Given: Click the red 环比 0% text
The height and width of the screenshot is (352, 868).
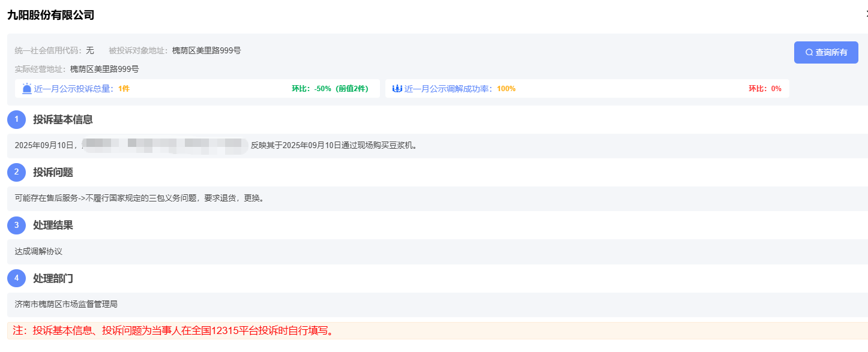Looking at the screenshot, I should (765, 89).
